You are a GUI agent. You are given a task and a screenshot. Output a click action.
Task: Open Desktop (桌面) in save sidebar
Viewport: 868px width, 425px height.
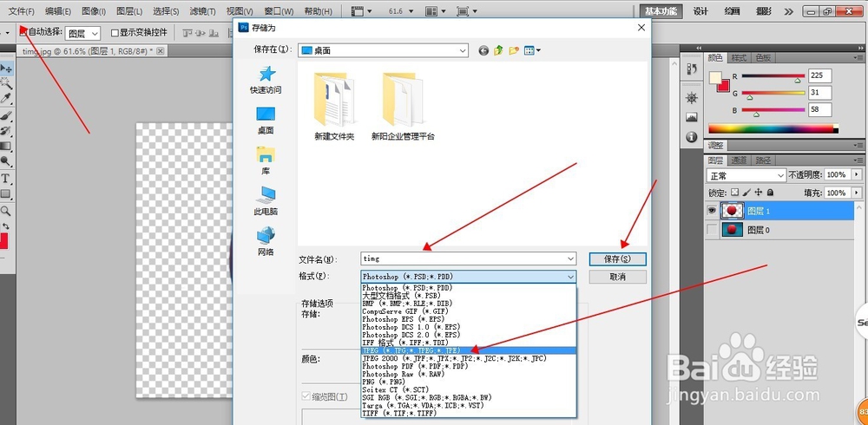point(266,120)
